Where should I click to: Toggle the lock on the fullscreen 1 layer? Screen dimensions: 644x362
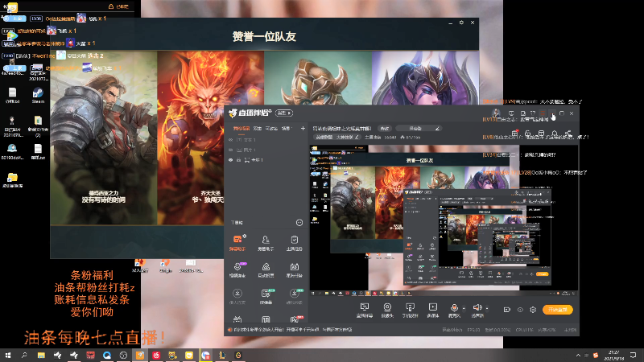tap(238, 159)
